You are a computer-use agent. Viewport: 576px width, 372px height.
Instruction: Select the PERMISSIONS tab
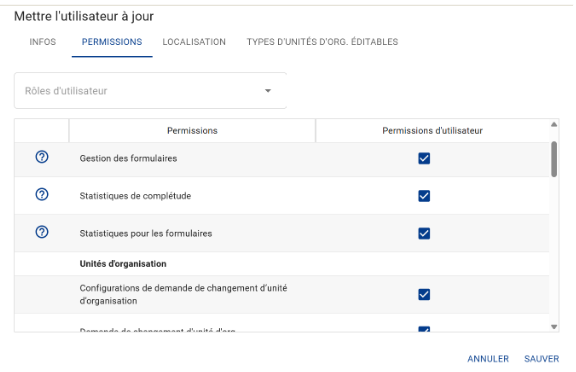tap(112, 42)
